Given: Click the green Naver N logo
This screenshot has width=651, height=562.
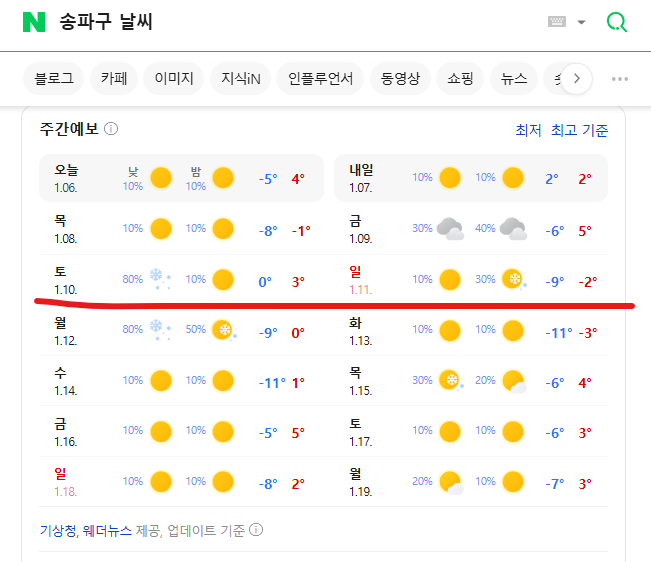Looking at the screenshot, I should [34, 22].
